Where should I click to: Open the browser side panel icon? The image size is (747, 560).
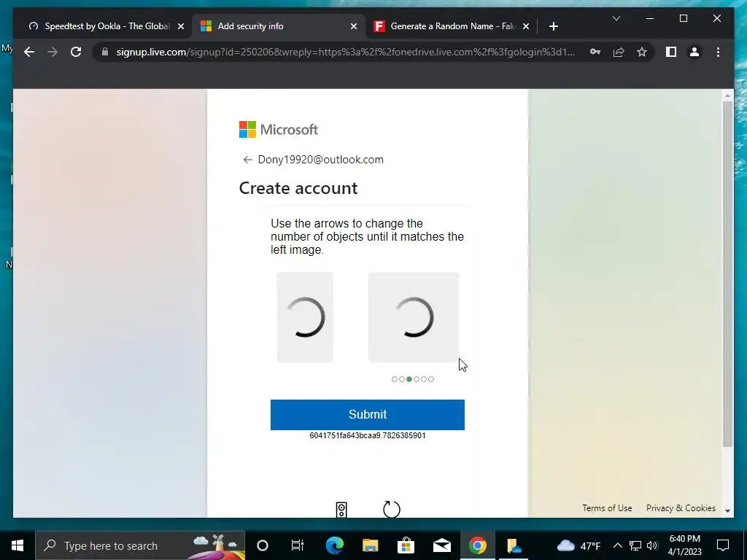pyautogui.click(x=671, y=52)
